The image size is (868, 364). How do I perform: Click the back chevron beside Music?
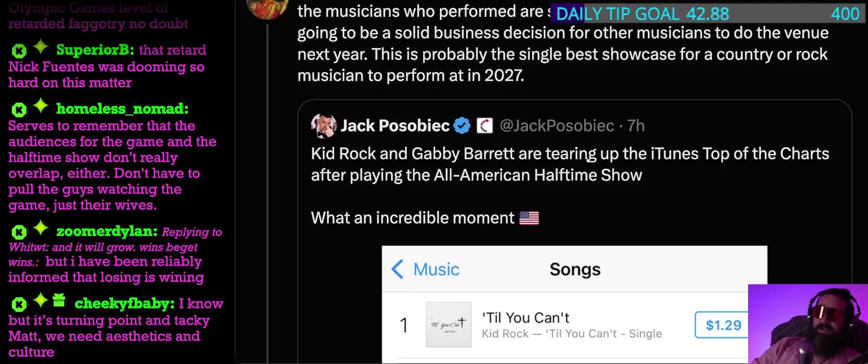tap(397, 269)
